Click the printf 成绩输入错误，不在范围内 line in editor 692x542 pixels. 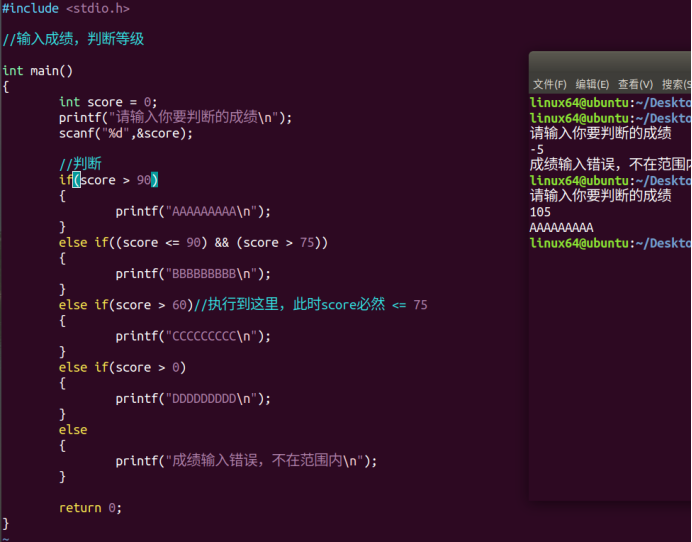click(246, 461)
